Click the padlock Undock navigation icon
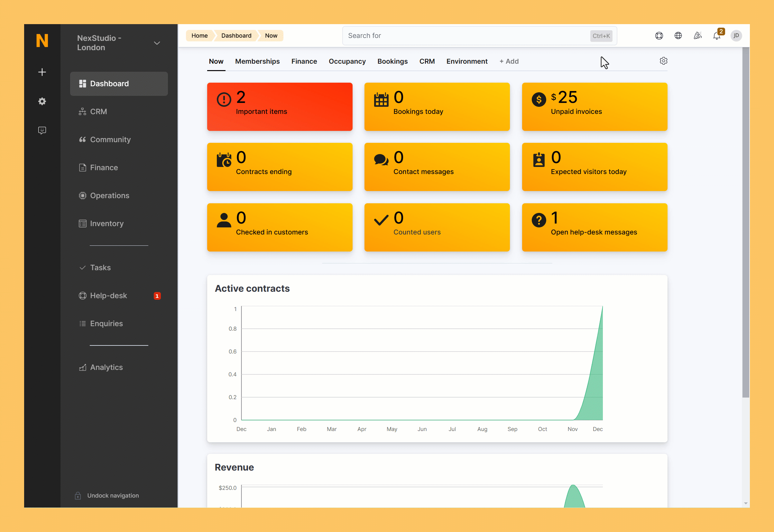The width and height of the screenshot is (774, 532). click(x=78, y=496)
